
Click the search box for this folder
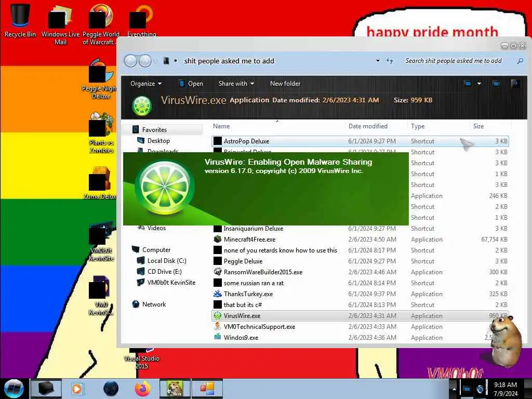(454, 61)
